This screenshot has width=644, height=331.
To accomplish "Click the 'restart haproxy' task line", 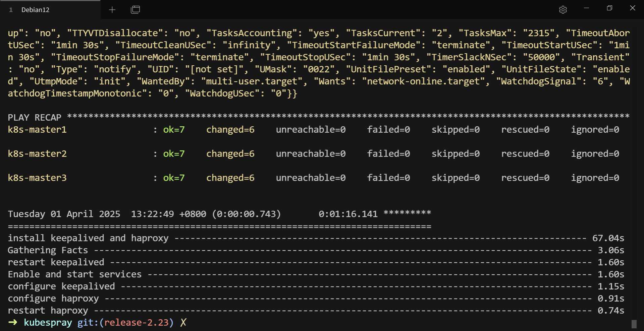I will pos(316,311).
